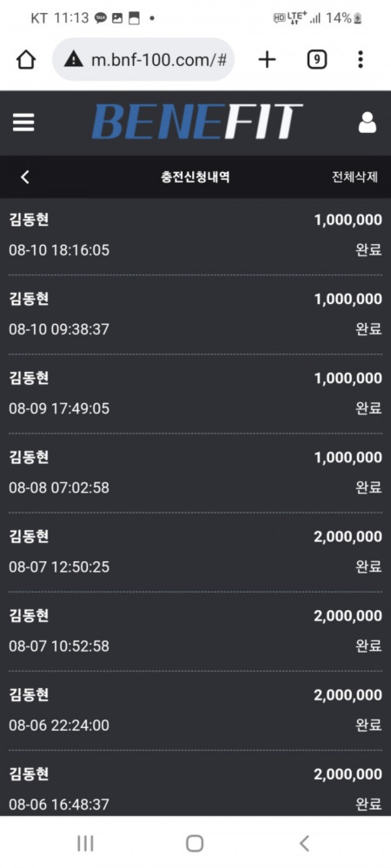Screen dimensions: 391x868
Task: Tap the user profile icon
Action: coord(368,123)
